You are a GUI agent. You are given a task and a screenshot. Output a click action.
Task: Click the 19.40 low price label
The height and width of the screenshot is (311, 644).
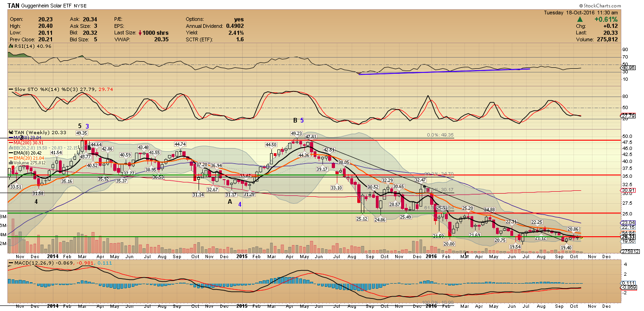(566, 248)
